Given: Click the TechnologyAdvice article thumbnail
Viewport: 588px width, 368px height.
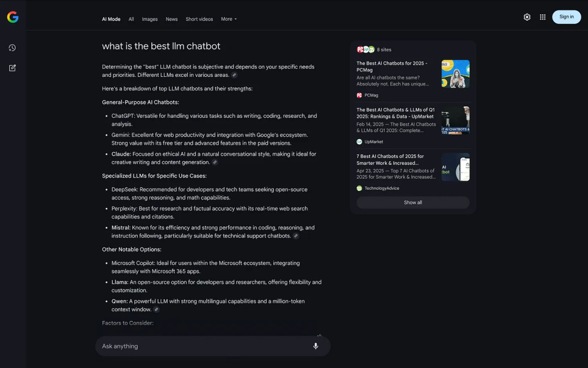Looking at the screenshot, I should pos(455,167).
